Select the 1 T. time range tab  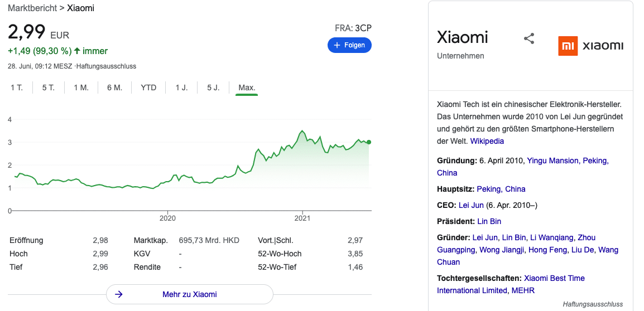[x=17, y=88]
